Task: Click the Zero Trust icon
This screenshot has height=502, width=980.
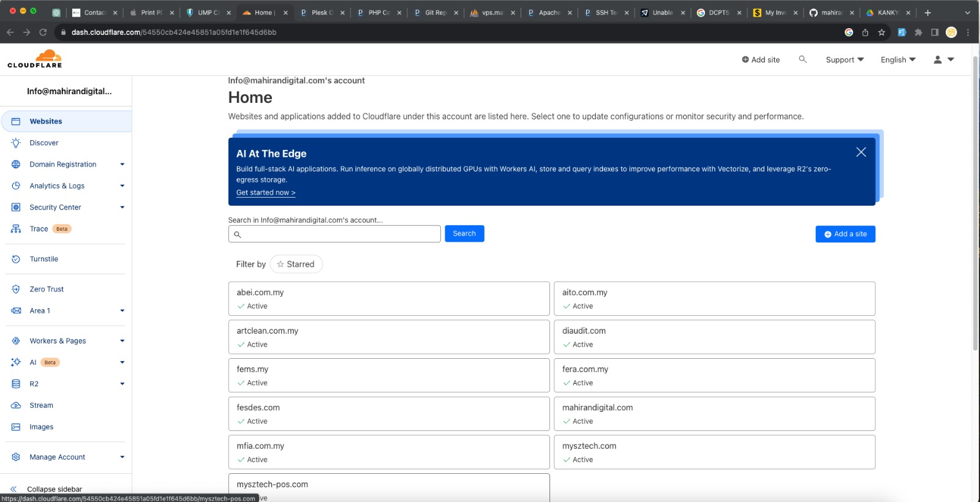Action: point(16,289)
